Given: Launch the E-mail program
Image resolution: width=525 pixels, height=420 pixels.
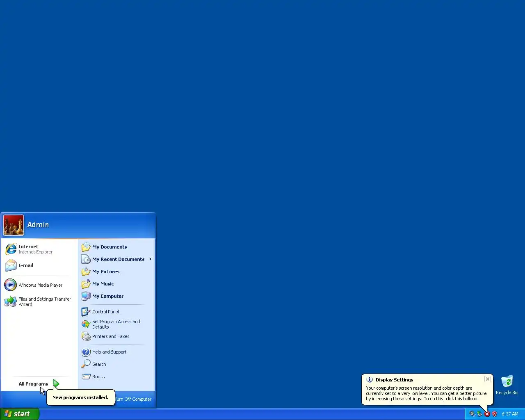Looking at the screenshot, I should (x=39, y=265).
